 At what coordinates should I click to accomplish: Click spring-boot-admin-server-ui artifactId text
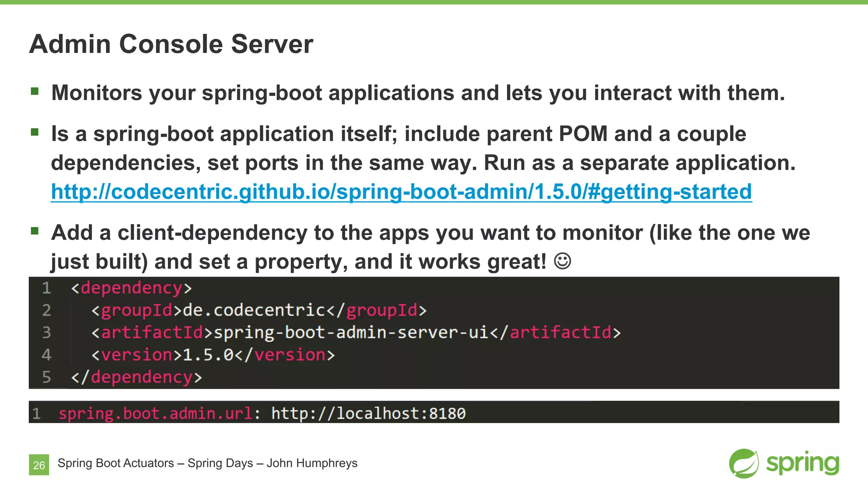(x=351, y=332)
